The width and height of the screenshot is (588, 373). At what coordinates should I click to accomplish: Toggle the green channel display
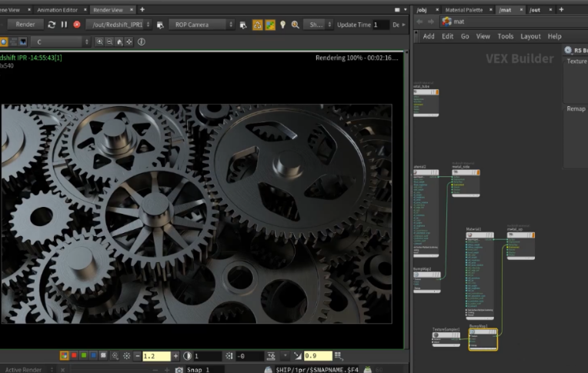pyautogui.click(x=83, y=356)
